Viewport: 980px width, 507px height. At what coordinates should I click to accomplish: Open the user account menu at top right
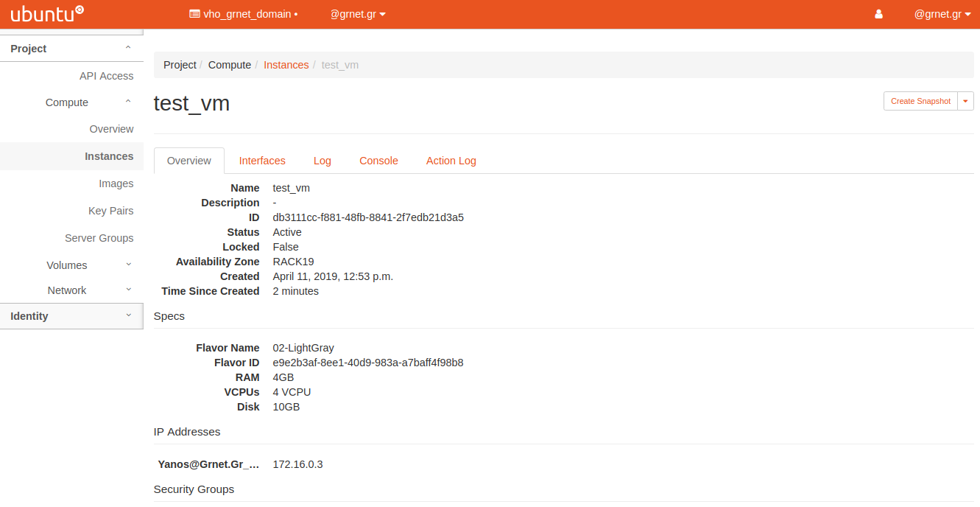pos(942,14)
